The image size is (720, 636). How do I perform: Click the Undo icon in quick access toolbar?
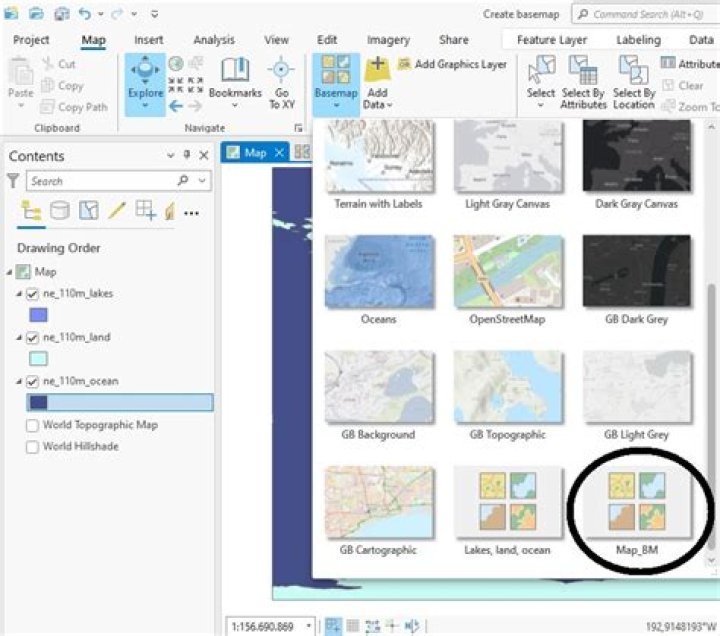point(84,14)
